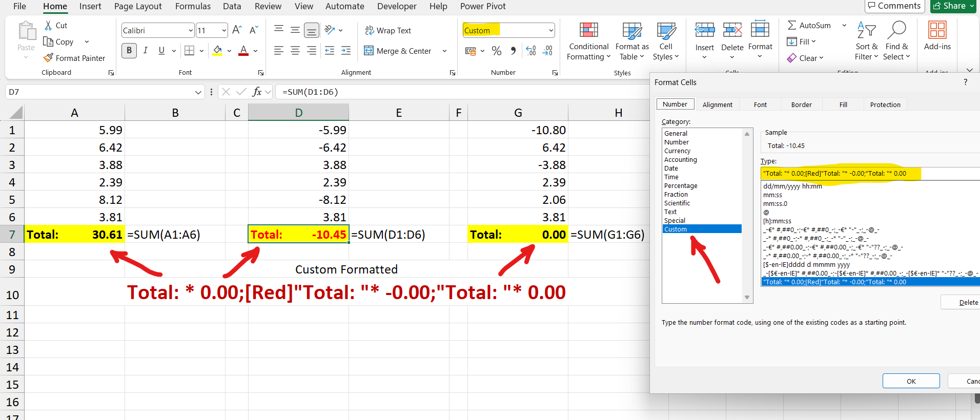Image resolution: width=980 pixels, height=420 pixels.
Task: Click the Sort & Filter icon
Action: 866,30
